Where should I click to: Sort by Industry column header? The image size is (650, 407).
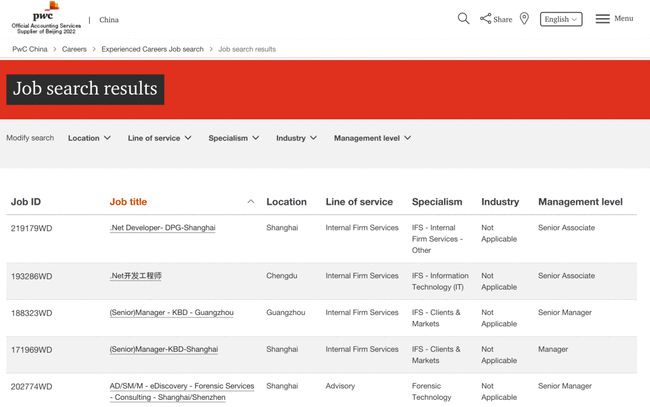500,202
